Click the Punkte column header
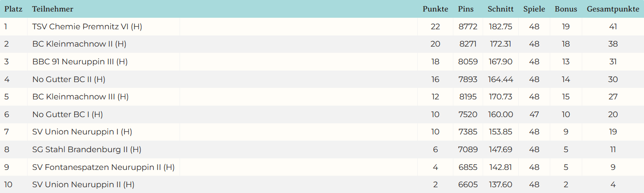Screen dimensions: 644x193 (x=435, y=9)
